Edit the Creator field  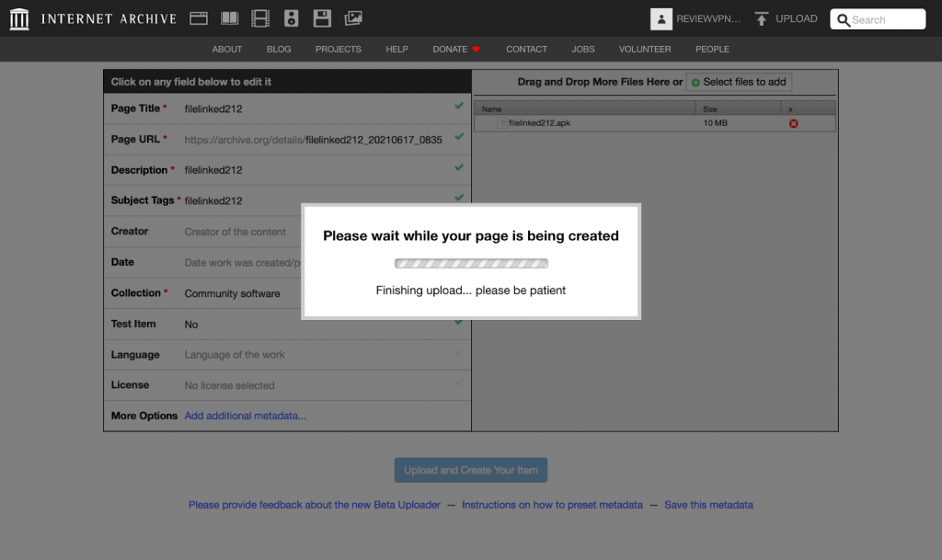pos(235,232)
